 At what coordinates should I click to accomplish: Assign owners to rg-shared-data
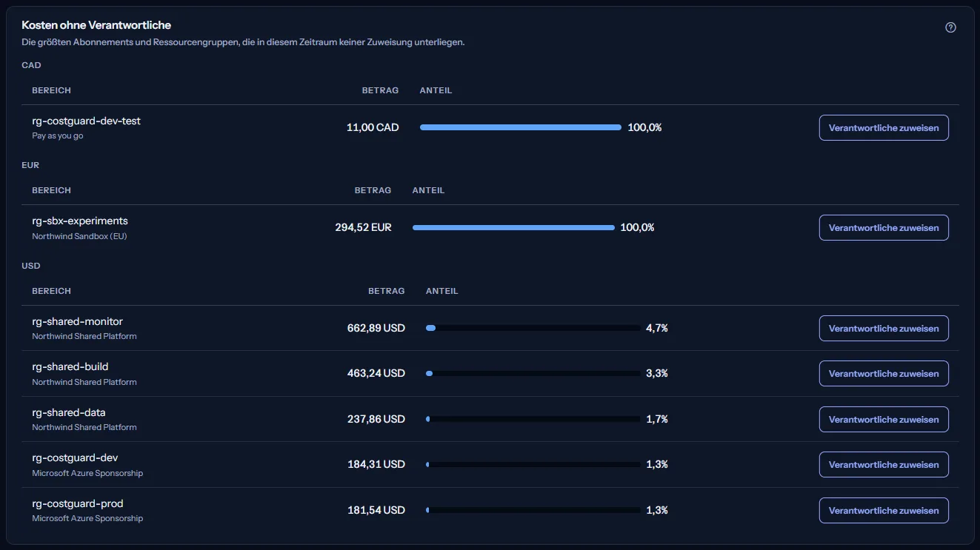pos(884,419)
